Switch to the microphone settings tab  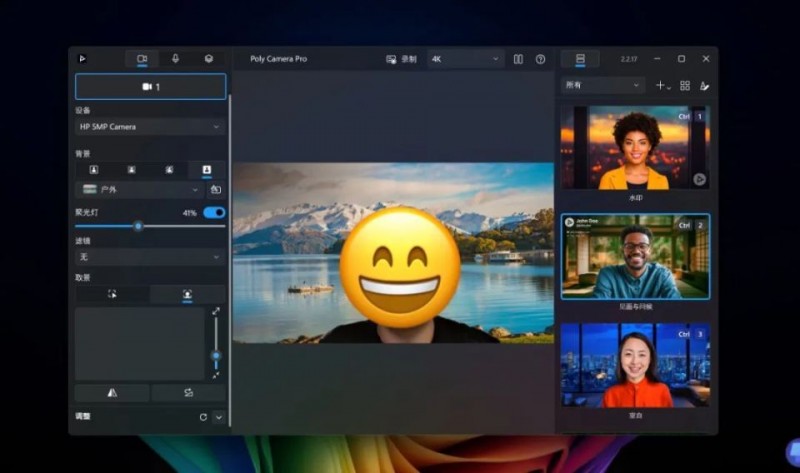click(x=175, y=59)
